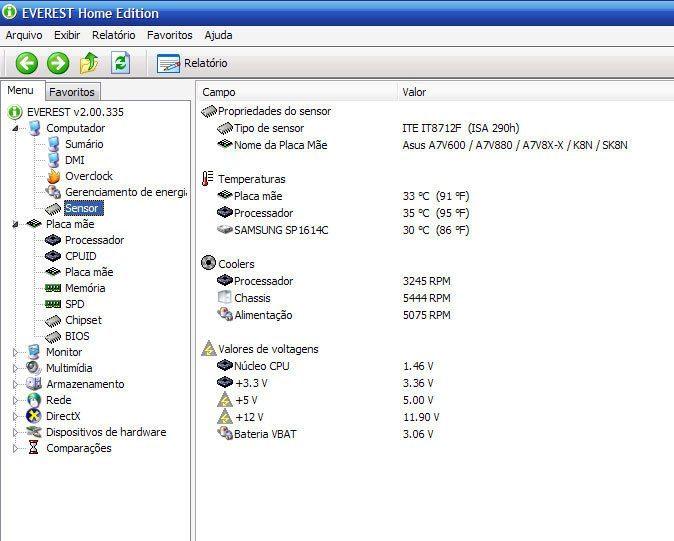Screen dimensions: 674x541
Task: Click the refresh icon in toolbar
Action: click(x=121, y=63)
